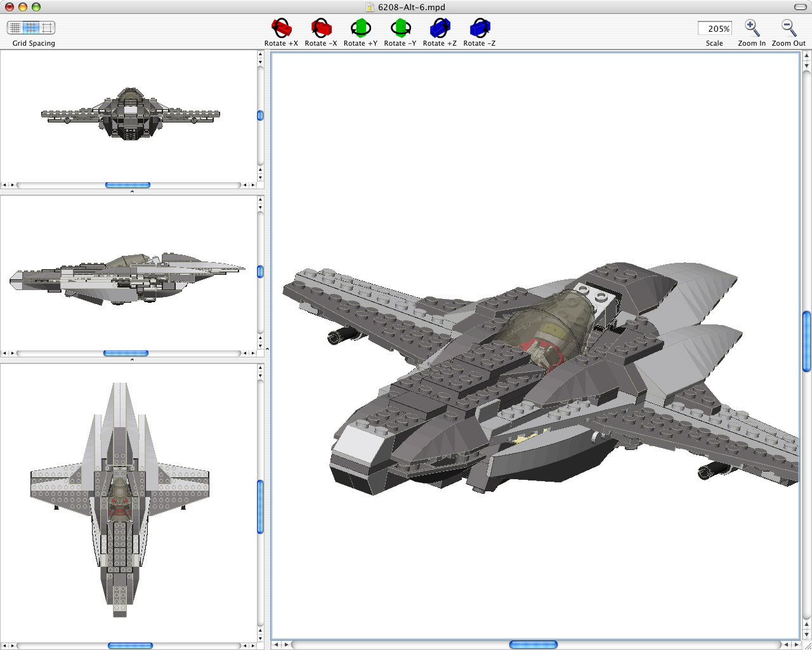Select the Rotate -X rotation tool
812x650 pixels.
pos(321,27)
